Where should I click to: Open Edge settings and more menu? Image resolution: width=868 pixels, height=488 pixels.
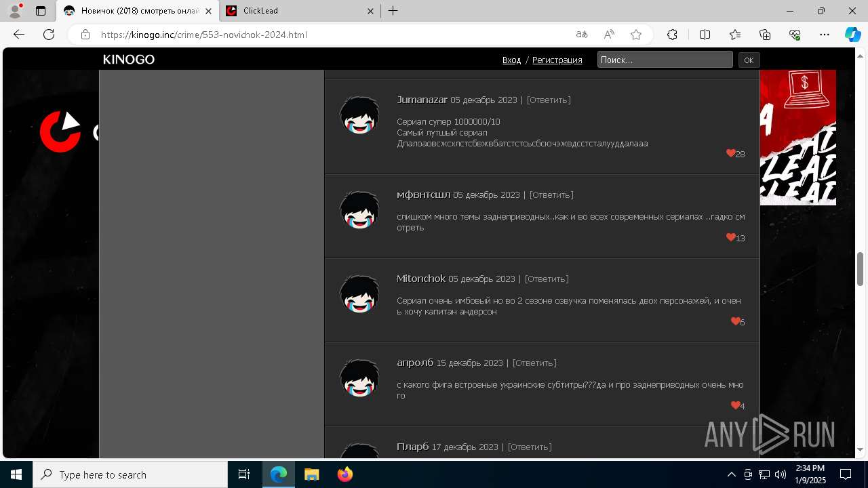coord(825,35)
